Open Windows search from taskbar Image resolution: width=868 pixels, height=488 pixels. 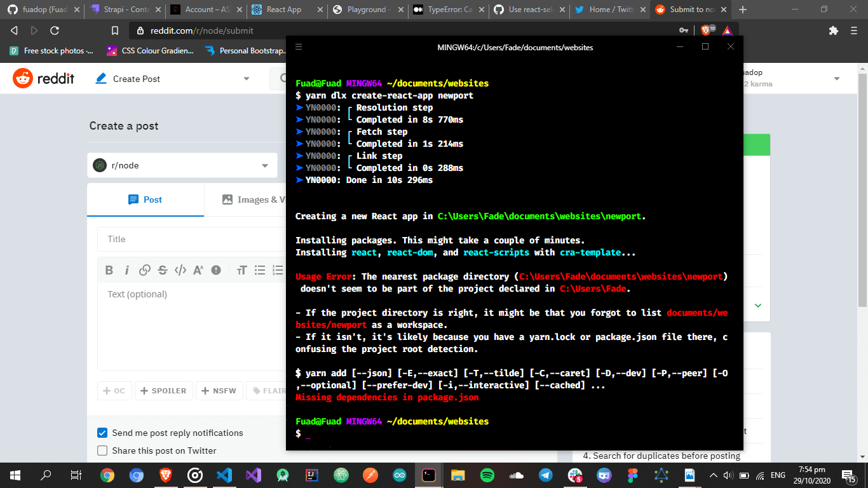(x=46, y=475)
